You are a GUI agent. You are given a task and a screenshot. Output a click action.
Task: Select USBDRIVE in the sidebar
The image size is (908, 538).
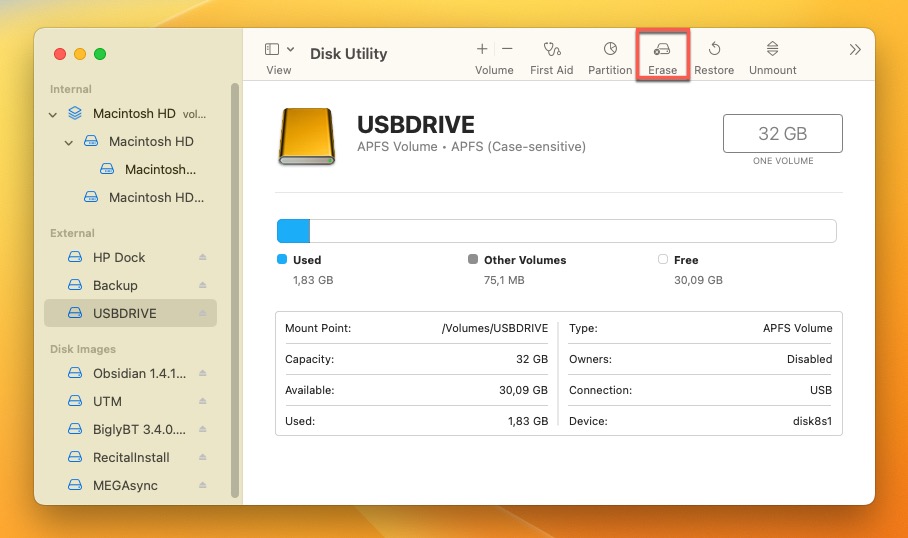[x=131, y=313]
